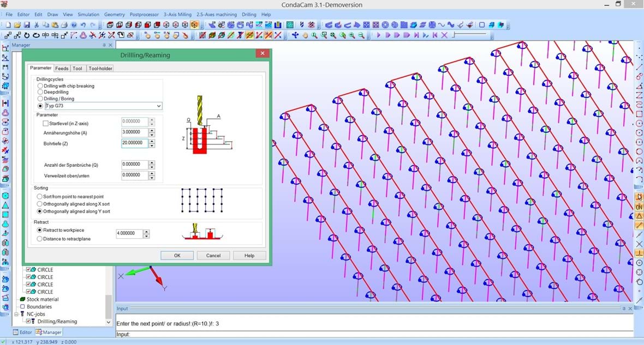644x345 pixels.
Task: Enable the Startlevel (in Z-axis) checkbox
Action: pos(46,124)
